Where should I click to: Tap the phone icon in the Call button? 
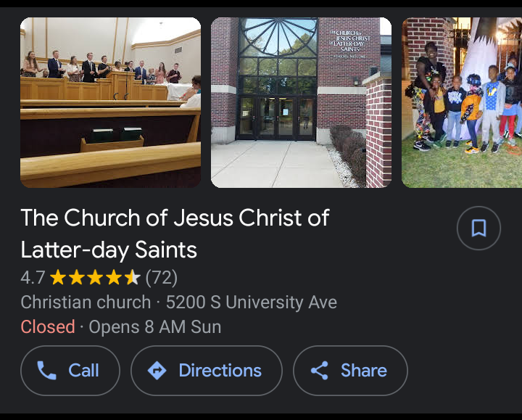coord(46,371)
